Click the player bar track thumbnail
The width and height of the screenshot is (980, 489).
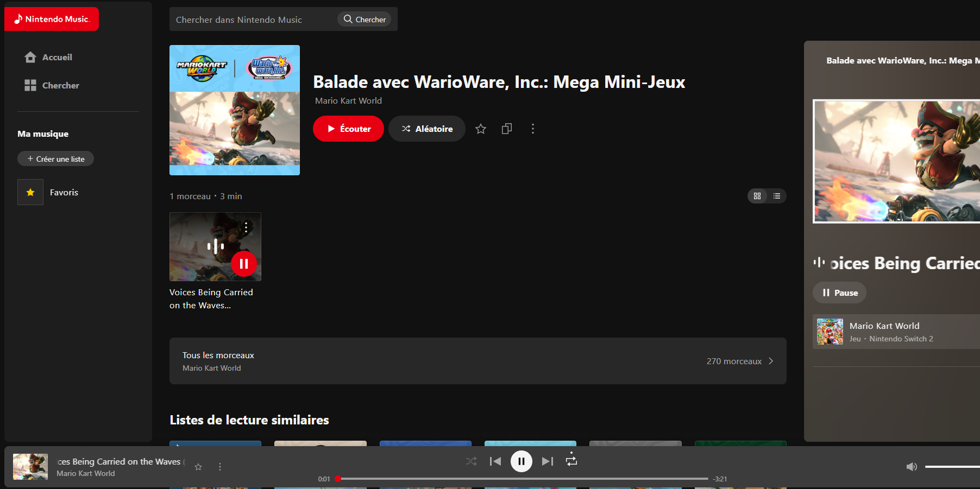[x=30, y=467]
